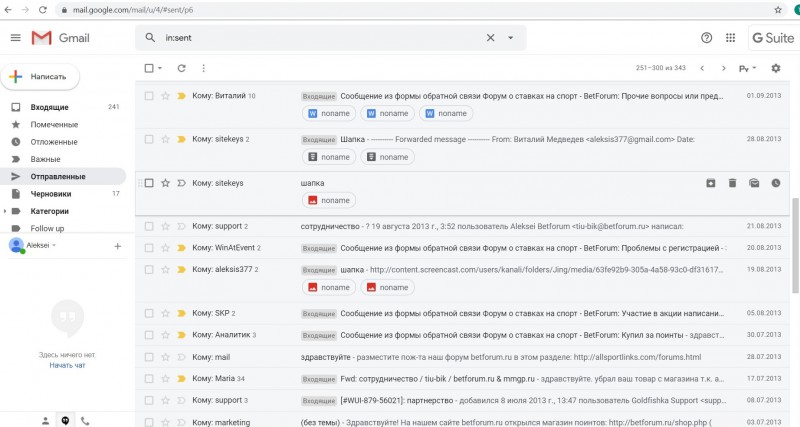Screen dimensions: 800x427
Task: Open the Google apps grid icon
Action: click(x=730, y=38)
